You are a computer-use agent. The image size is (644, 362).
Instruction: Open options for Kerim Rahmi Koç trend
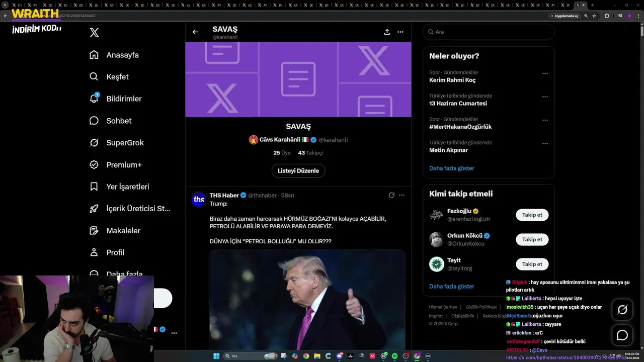coord(545,73)
